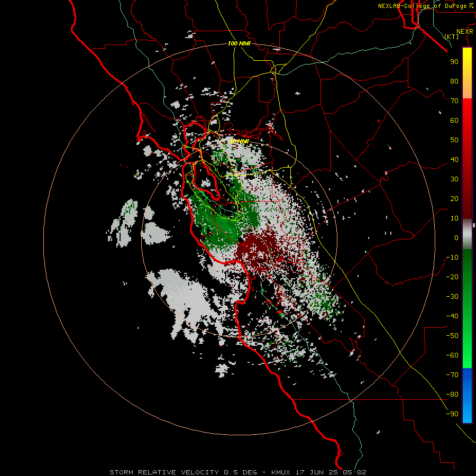Click the 10 value on the velocity scale

click(x=454, y=218)
